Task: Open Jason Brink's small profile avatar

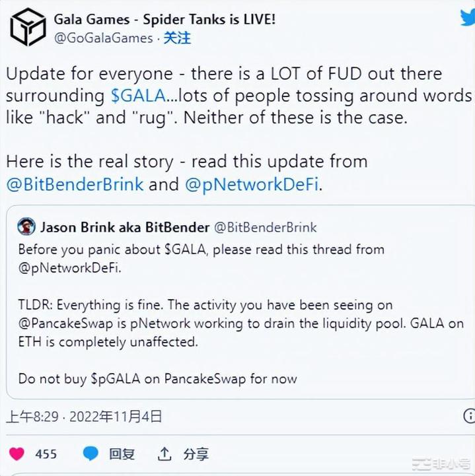Action: (26, 227)
